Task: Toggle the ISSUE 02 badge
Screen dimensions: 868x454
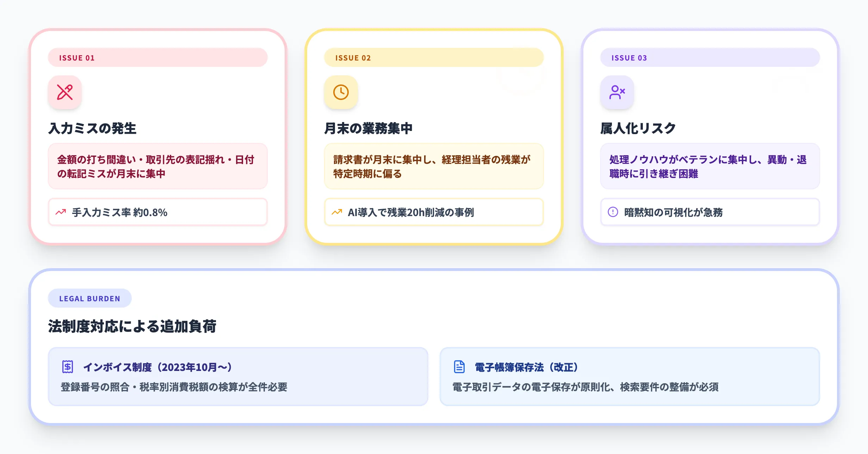Action: pyautogui.click(x=434, y=57)
